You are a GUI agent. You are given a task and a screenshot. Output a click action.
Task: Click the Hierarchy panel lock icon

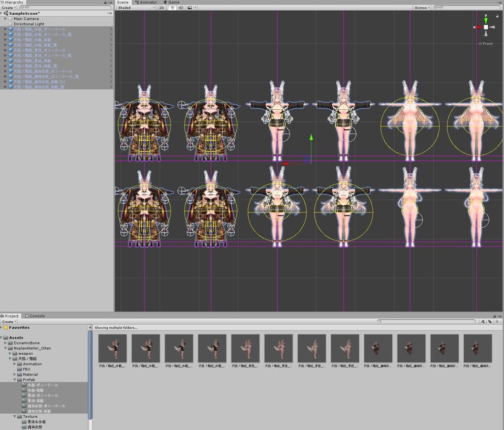(x=105, y=2)
